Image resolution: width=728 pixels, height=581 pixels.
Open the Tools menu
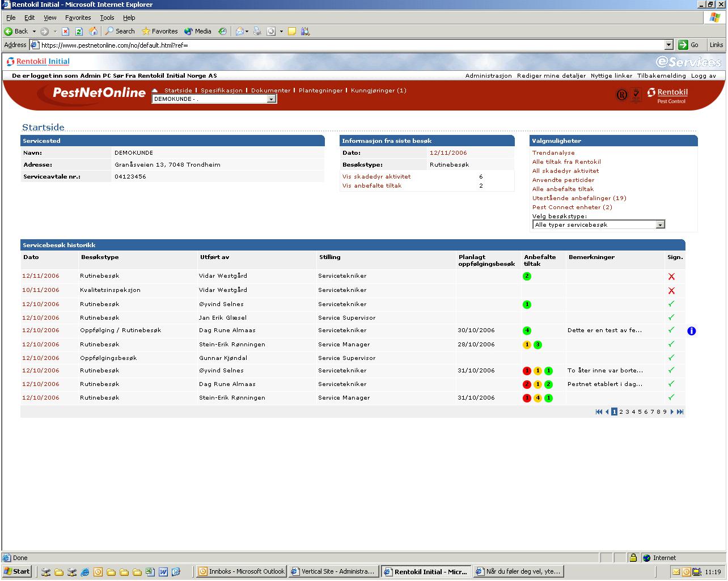[107, 18]
